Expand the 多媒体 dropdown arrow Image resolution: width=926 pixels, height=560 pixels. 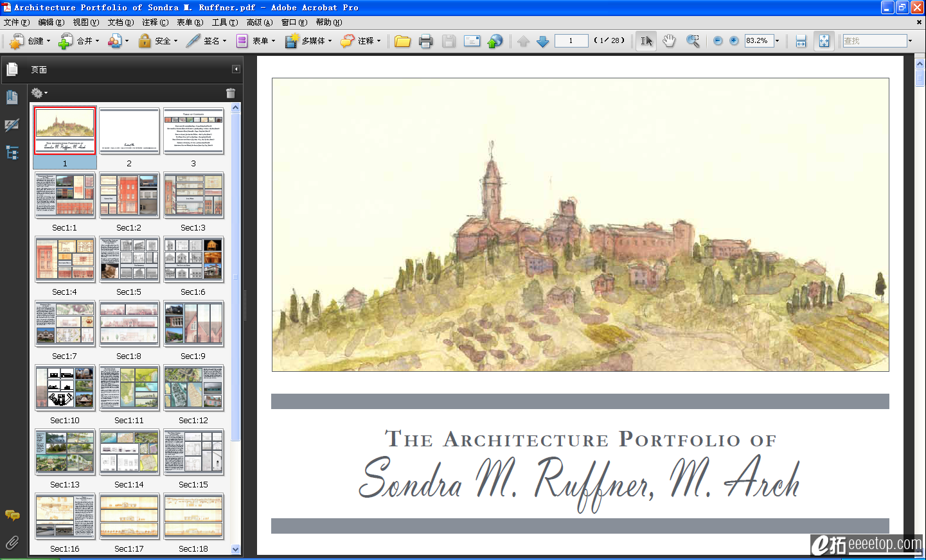click(330, 41)
